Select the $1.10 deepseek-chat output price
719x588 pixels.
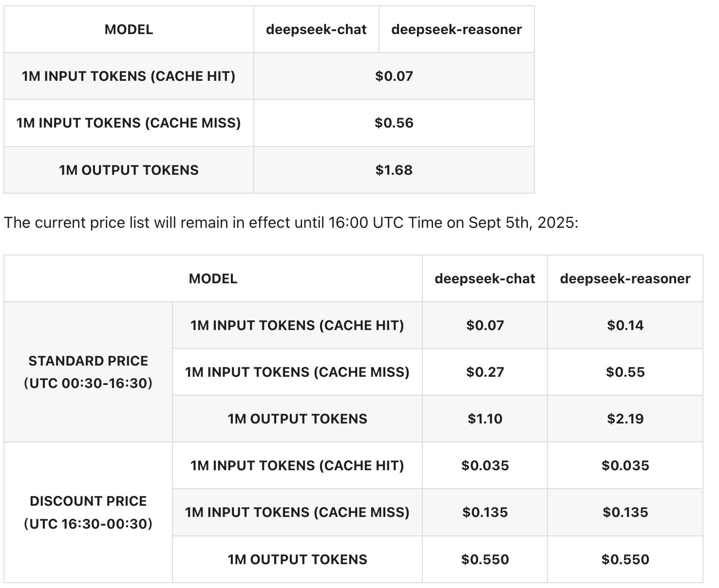485,419
